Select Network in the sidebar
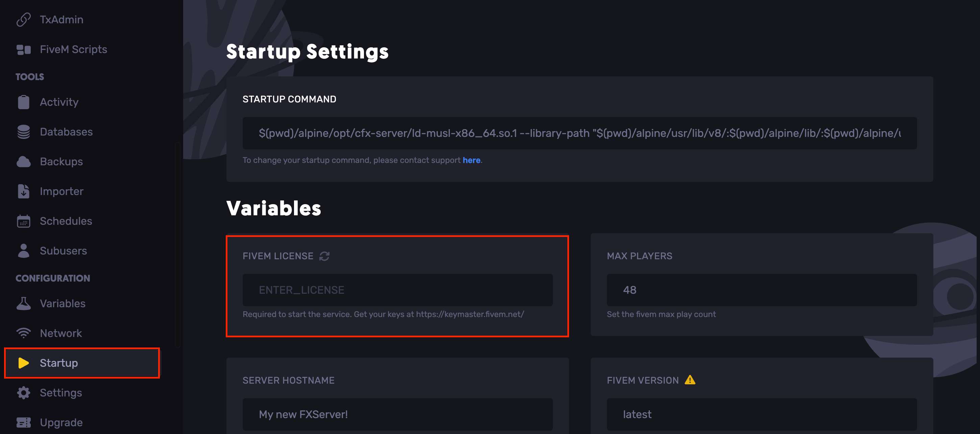The image size is (980, 434). [61, 333]
